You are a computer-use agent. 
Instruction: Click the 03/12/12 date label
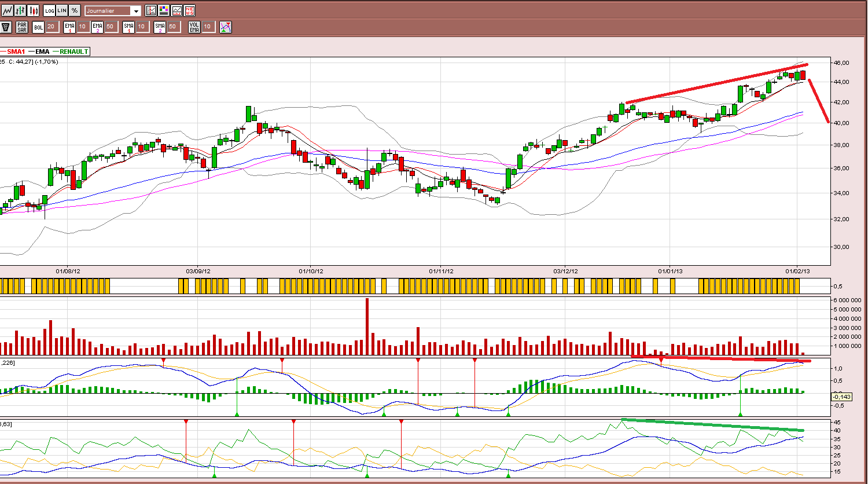[565, 270]
